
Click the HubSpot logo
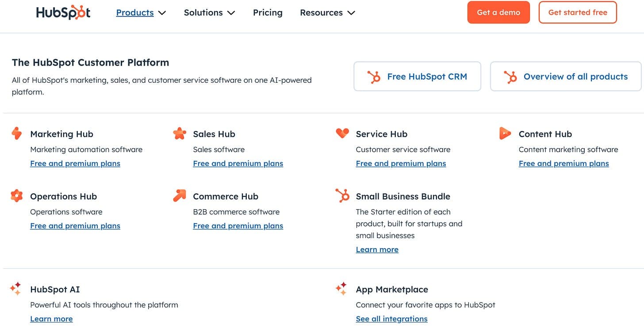[63, 12]
